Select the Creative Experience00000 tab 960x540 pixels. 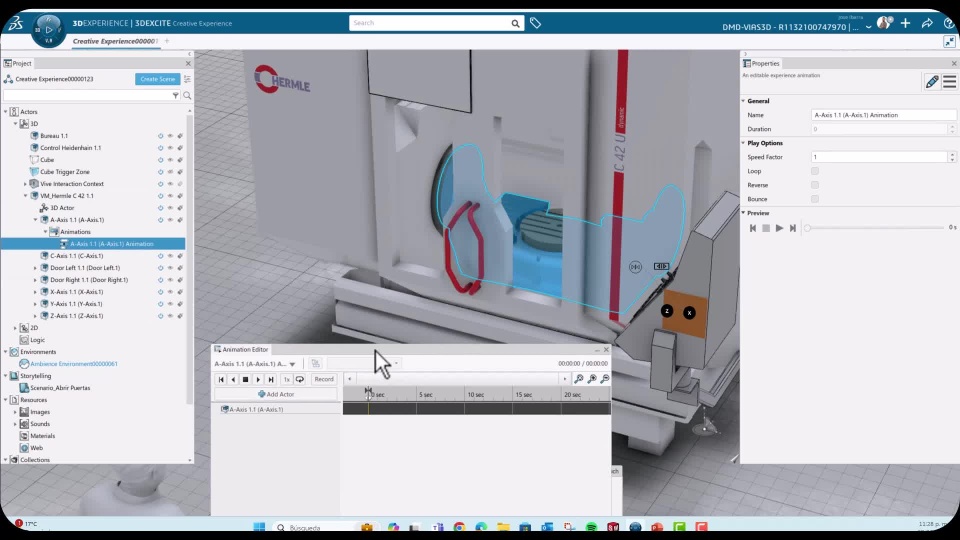pyautogui.click(x=115, y=41)
